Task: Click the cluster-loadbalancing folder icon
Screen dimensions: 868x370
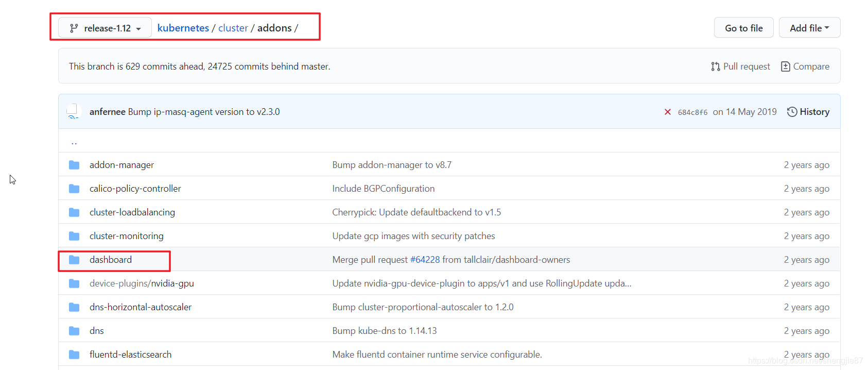Action: pyautogui.click(x=74, y=212)
